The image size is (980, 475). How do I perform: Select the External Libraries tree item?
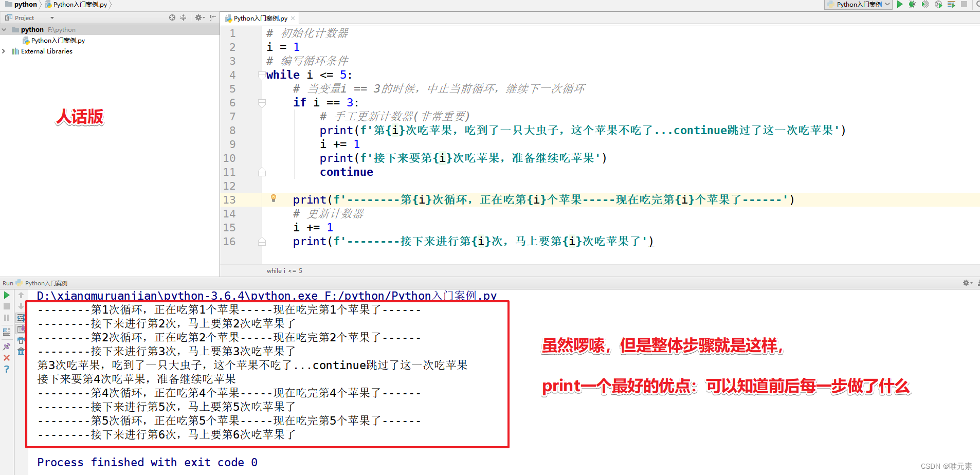[42, 51]
